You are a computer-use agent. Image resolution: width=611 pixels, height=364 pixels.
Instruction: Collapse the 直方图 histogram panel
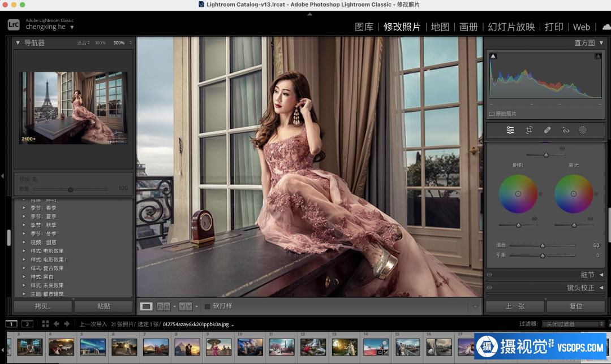tap(601, 43)
